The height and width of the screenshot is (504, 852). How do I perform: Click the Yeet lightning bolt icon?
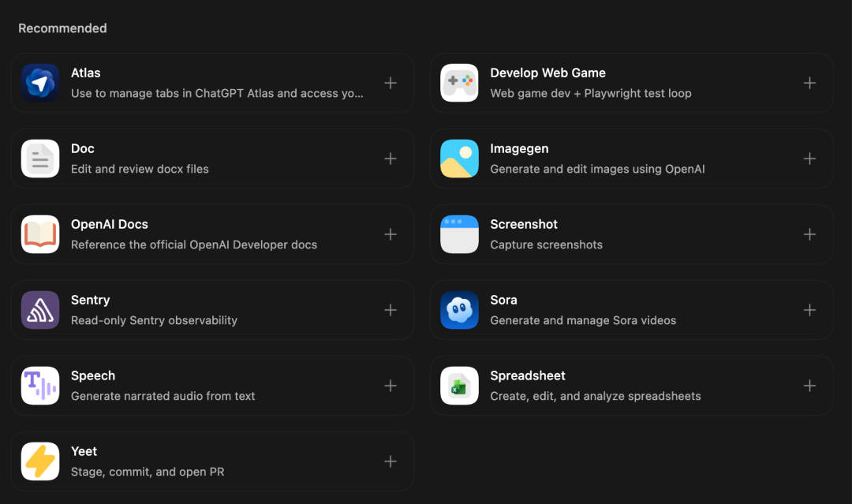pyautogui.click(x=40, y=461)
